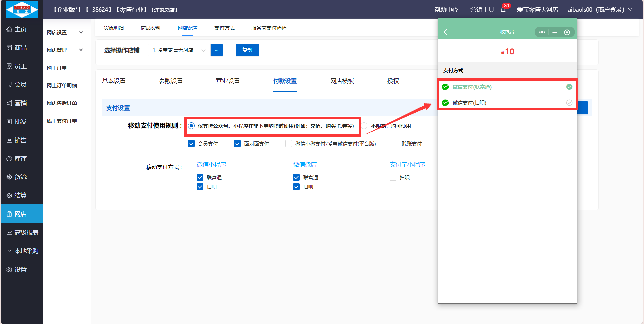Expand the 网店管理 submenu
This screenshot has width=644, height=324.
[x=64, y=50]
